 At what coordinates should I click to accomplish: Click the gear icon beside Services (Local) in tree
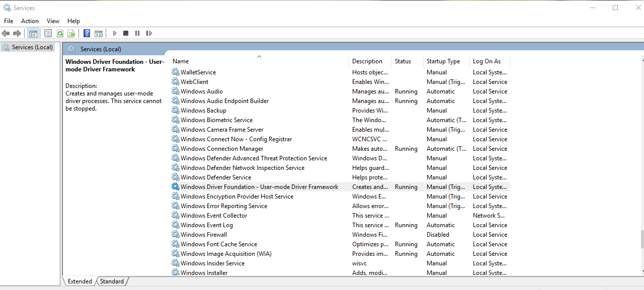tap(6, 47)
